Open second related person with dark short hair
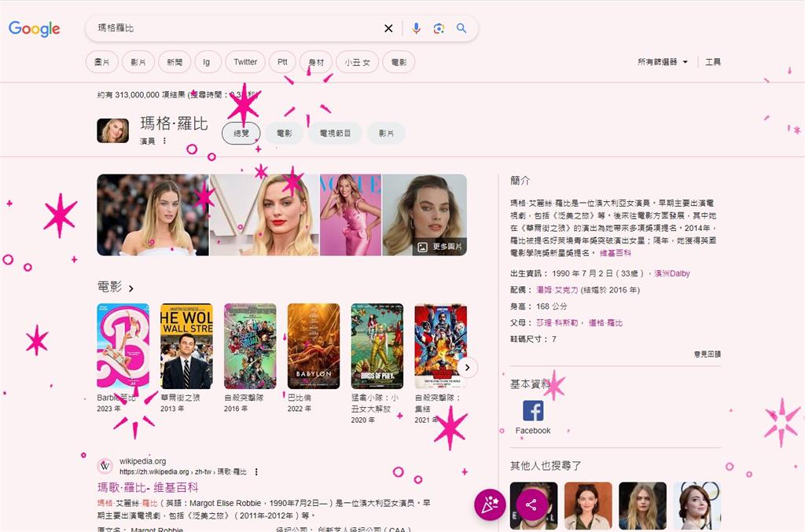Image resolution: width=805 pixels, height=532 pixels. [588, 505]
